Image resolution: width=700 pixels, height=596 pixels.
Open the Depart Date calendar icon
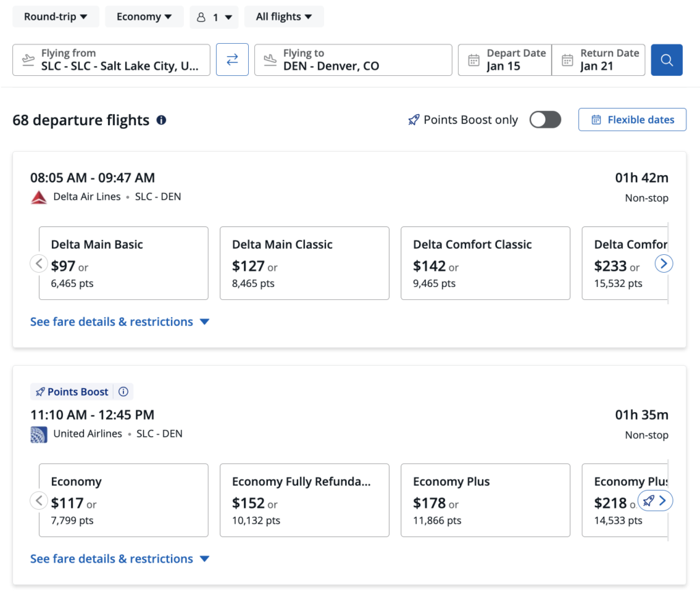pyautogui.click(x=474, y=59)
